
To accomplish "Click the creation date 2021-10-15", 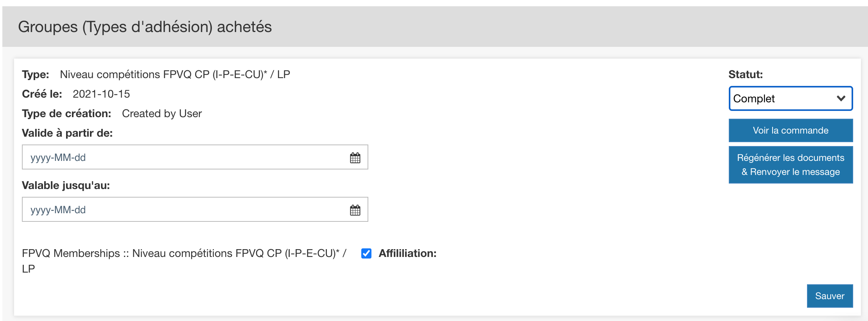I will tap(101, 94).
